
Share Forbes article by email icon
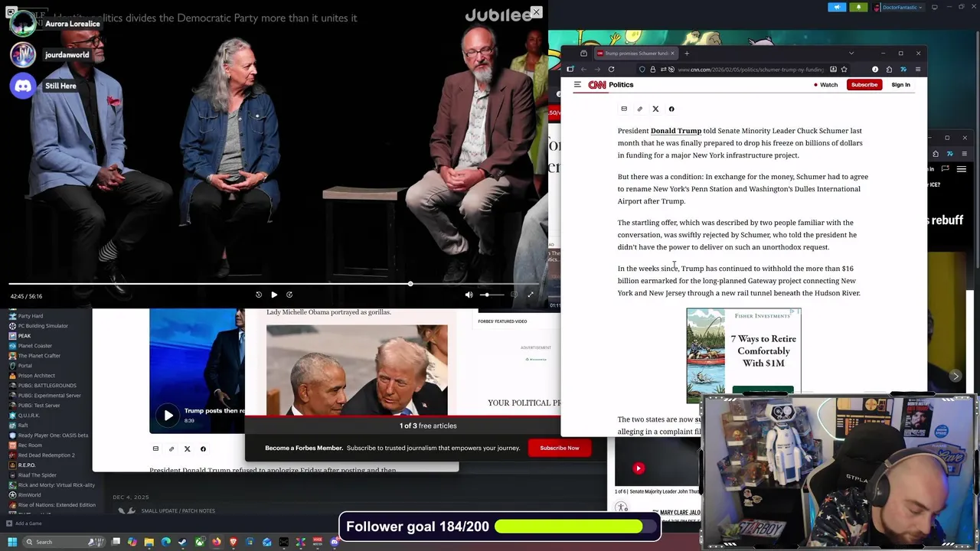click(x=155, y=449)
